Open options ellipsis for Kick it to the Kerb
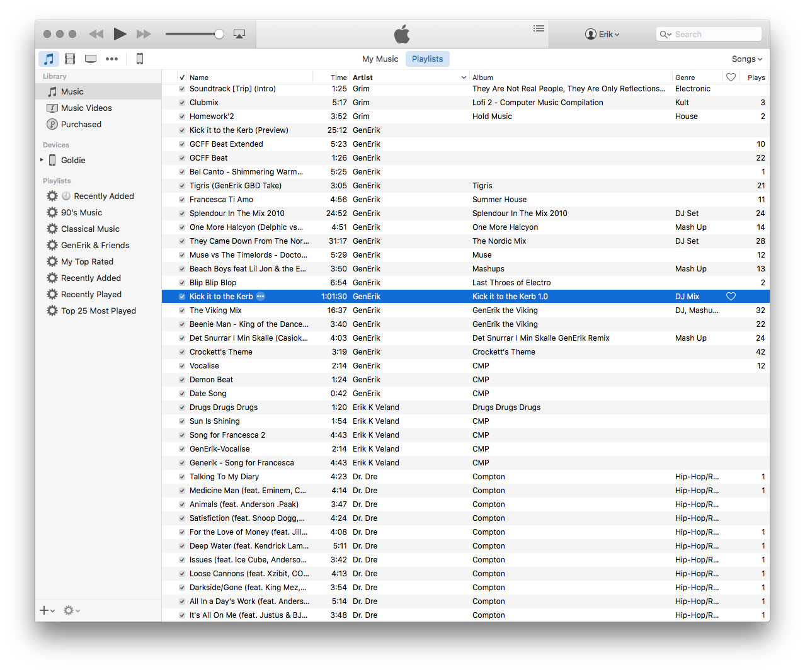Viewport: 805px width, 672px height. pyautogui.click(x=260, y=297)
